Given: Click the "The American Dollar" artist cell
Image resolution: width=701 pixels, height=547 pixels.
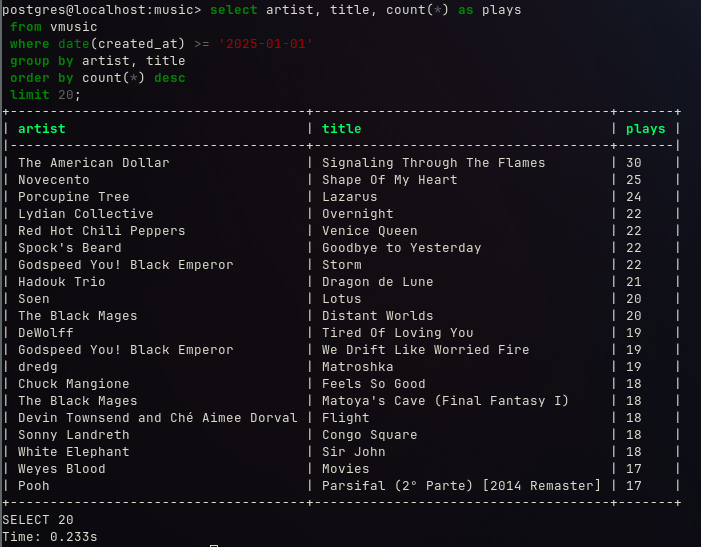Looking at the screenshot, I should pos(93,163).
